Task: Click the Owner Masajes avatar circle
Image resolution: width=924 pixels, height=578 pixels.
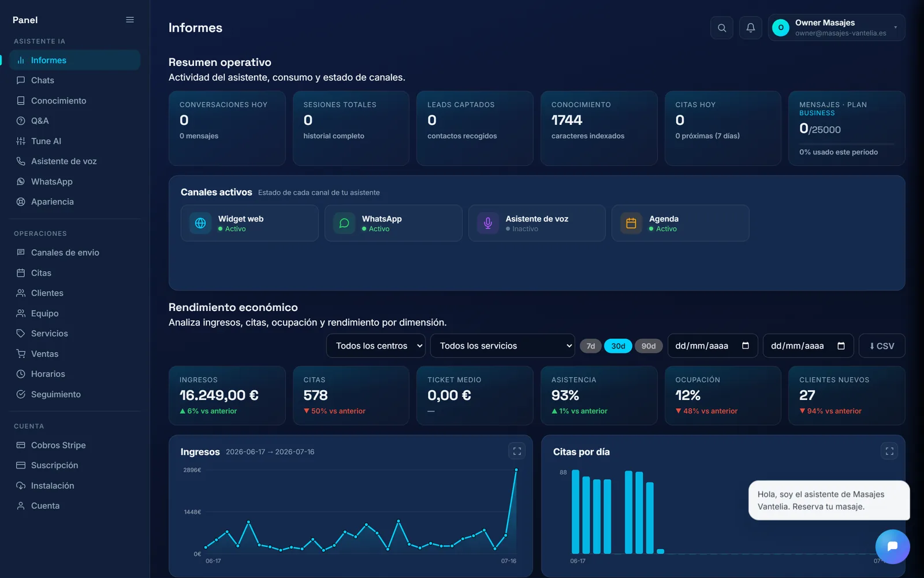Action: [x=781, y=28]
